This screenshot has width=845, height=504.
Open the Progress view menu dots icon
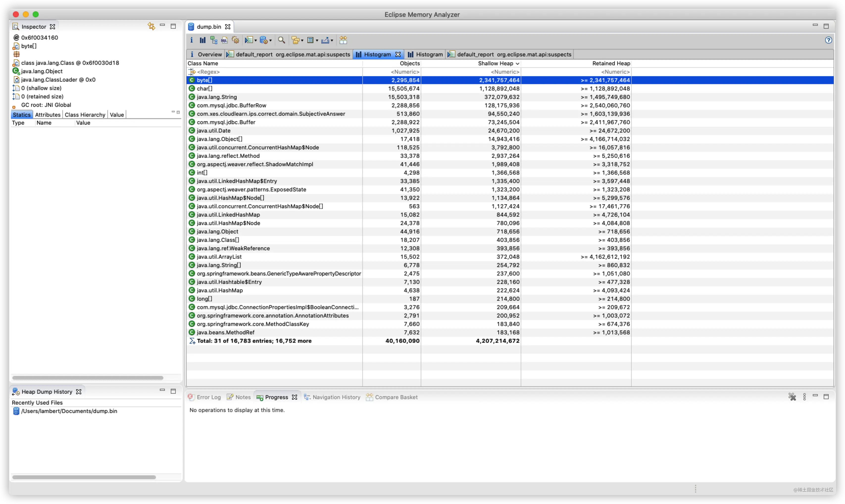[805, 397]
